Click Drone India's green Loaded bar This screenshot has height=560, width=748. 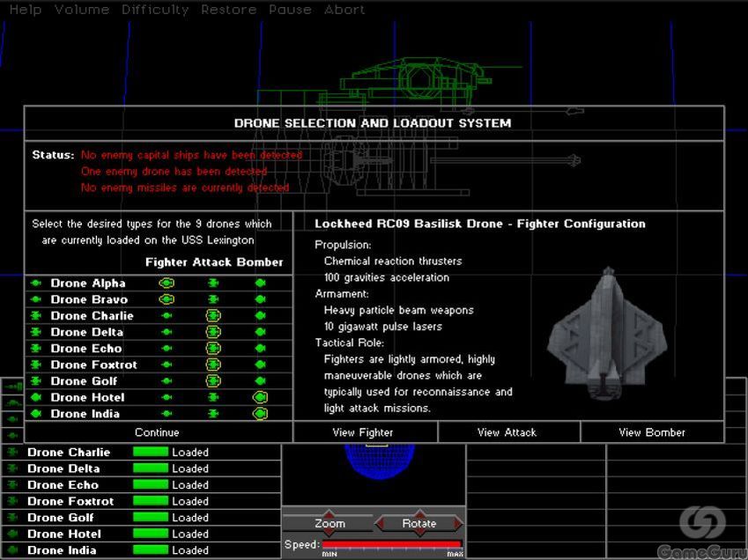[151, 550]
